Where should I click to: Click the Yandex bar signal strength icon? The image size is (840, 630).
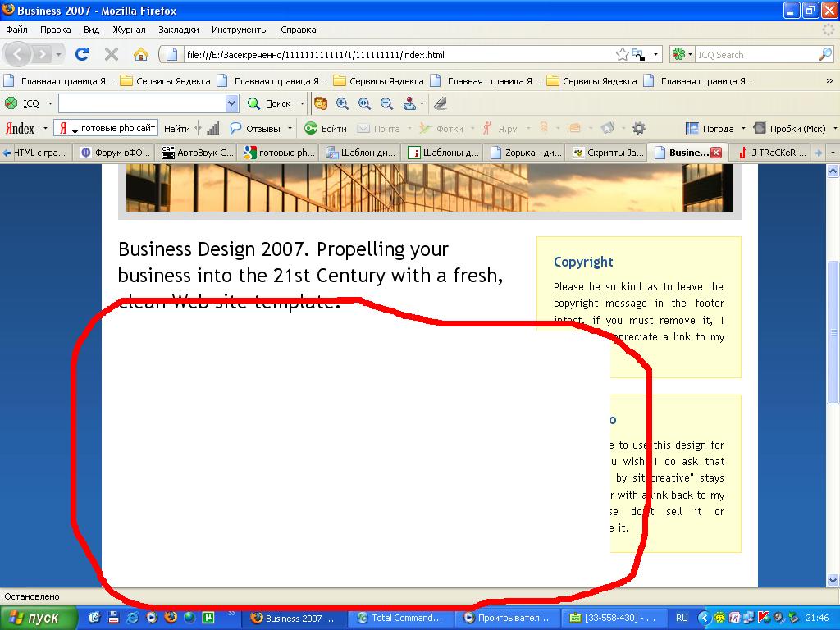212,128
